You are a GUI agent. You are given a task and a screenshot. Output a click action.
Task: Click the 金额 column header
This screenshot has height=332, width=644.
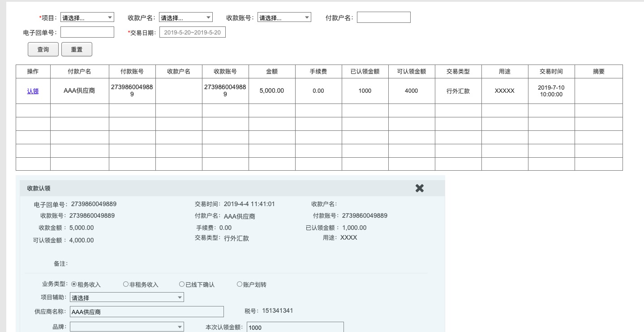[x=272, y=72]
